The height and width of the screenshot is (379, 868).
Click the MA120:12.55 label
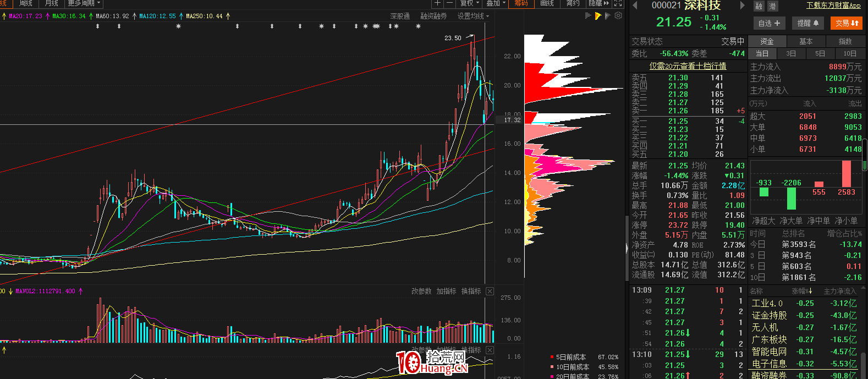[x=157, y=16]
